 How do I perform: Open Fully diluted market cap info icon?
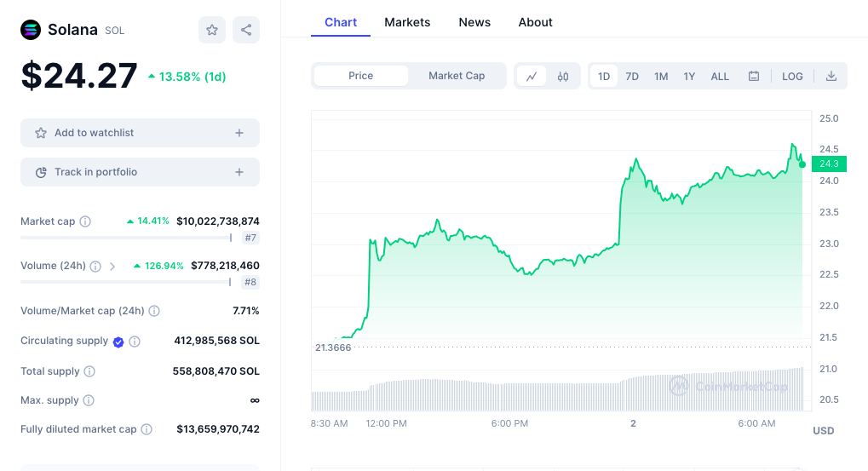tap(147, 429)
